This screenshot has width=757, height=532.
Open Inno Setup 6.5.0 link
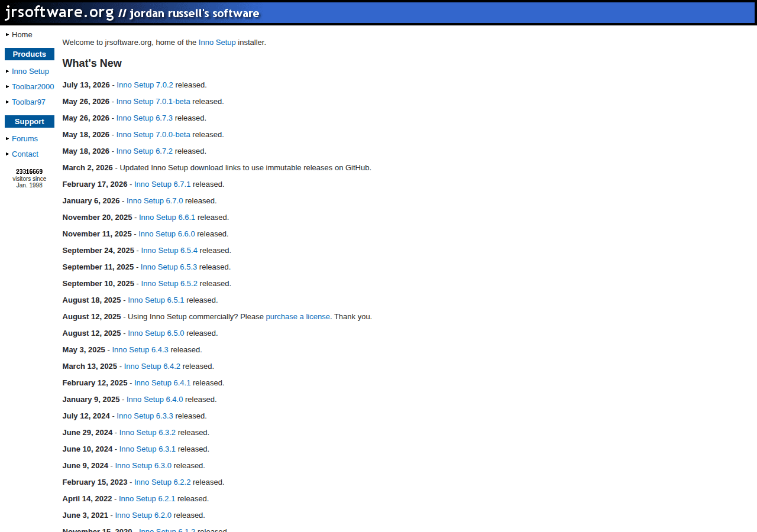[x=156, y=333]
